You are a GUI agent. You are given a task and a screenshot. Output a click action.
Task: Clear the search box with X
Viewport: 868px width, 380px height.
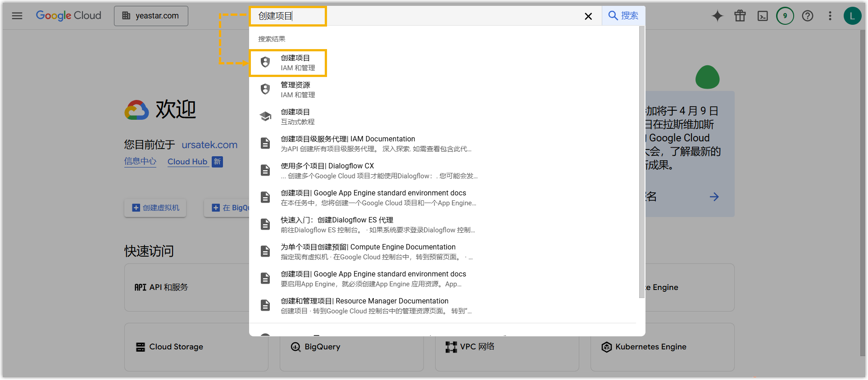[588, 17]
